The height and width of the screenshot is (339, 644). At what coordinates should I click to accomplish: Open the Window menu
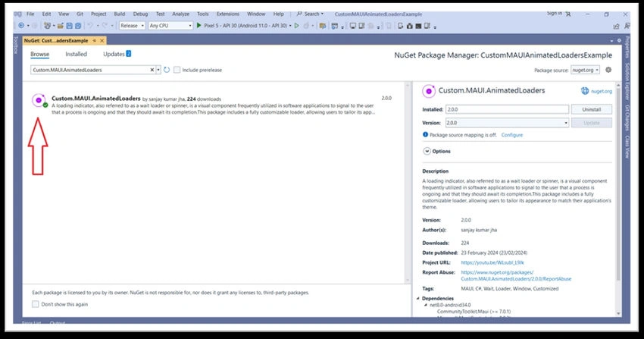coord(256,14)
